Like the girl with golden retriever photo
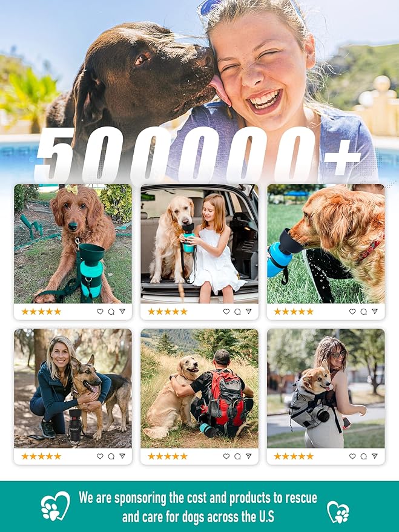Image resolution: width=399 pixels, height=532 pixels. pyautogui.click(x=226, y=312)
